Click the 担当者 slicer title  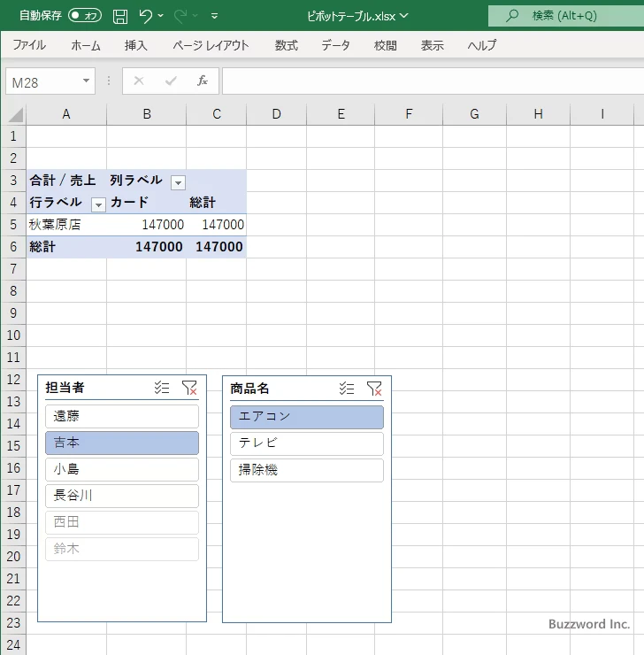pos(65,388)
